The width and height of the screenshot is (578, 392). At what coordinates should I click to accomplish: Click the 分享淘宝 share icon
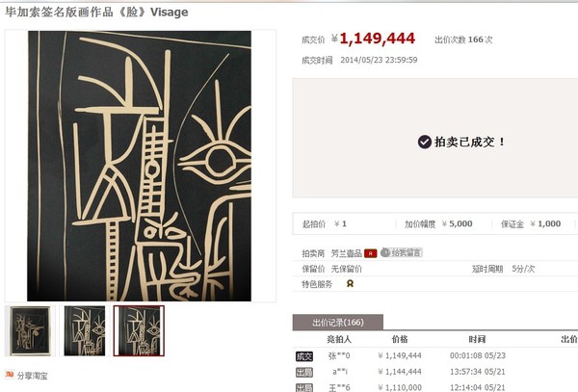tap(10, 375)
